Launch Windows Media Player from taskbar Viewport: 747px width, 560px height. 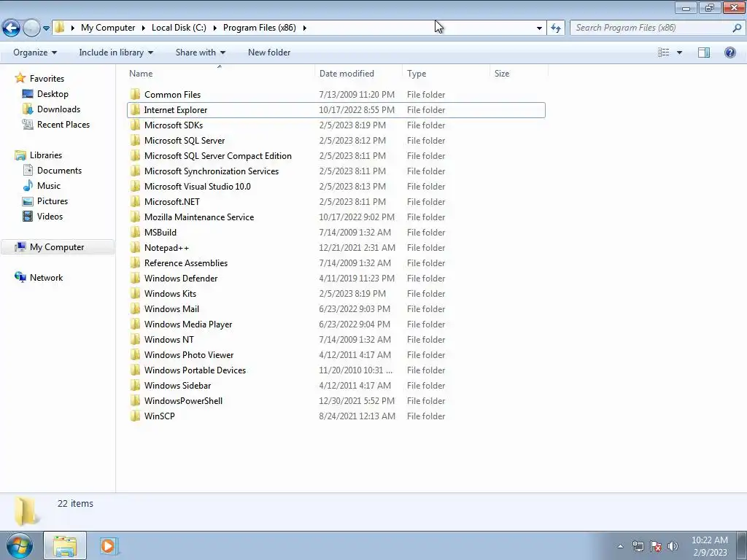(x=108, y=545)
